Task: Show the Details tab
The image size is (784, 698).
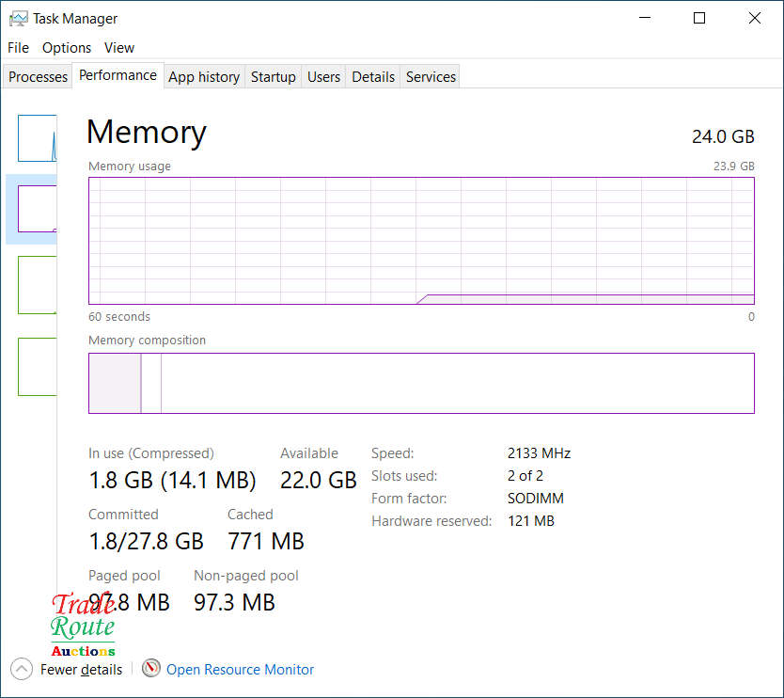Action: tap(373, 77)
